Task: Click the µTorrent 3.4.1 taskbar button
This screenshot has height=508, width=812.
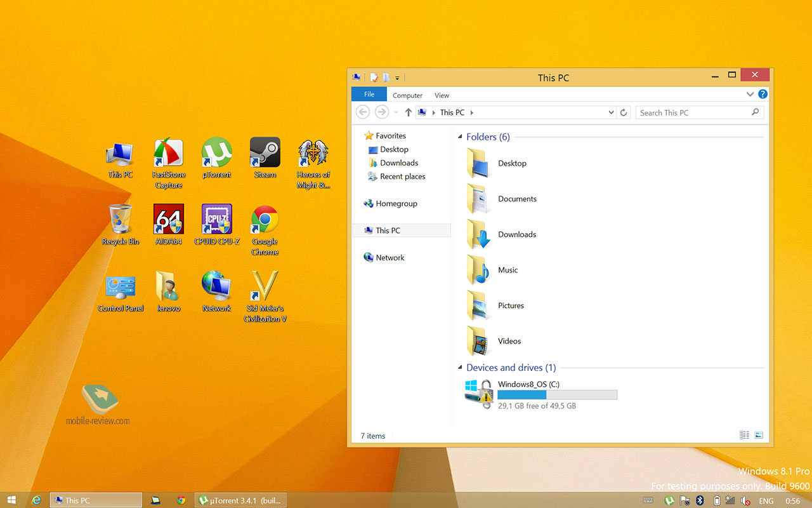Action: click(240, 500)
